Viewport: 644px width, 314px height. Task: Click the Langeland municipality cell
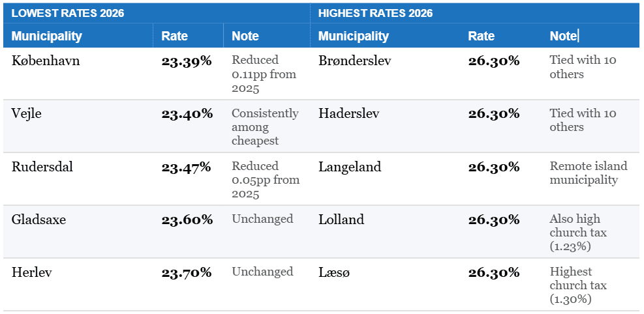(350, 167)
